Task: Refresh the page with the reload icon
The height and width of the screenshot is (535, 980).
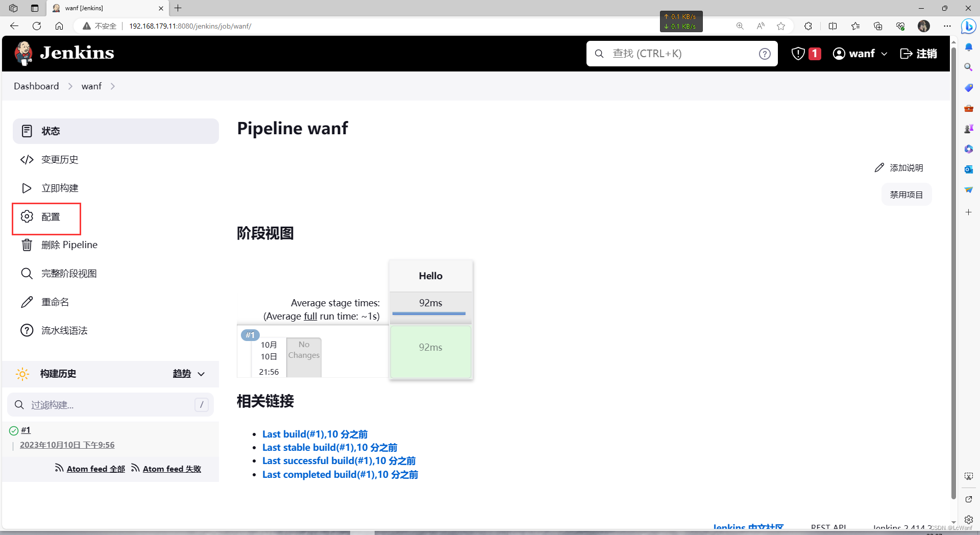Action: point(37,26)
